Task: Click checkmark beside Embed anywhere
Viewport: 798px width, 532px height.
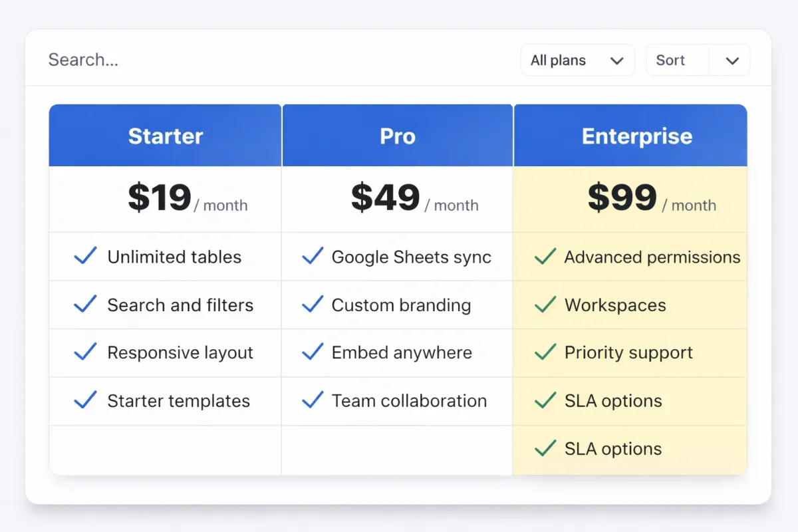Action: point(313,352)
